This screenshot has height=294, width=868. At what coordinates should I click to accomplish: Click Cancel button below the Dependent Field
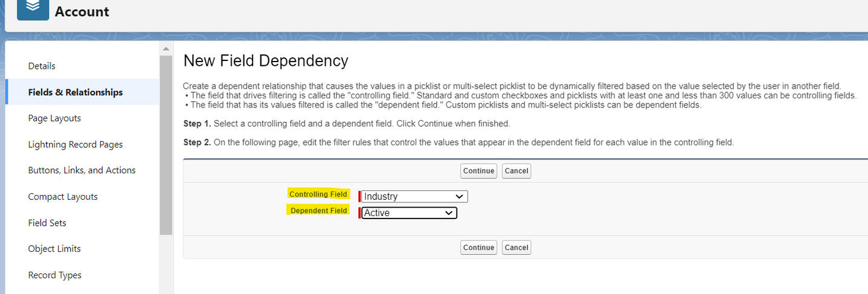point(516,248)
